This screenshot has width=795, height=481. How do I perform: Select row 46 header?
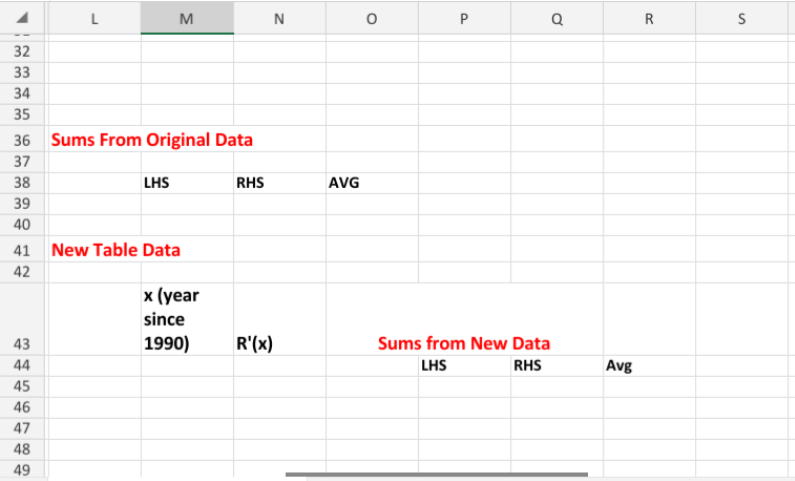pyautogui.click(x=22, y=408)
